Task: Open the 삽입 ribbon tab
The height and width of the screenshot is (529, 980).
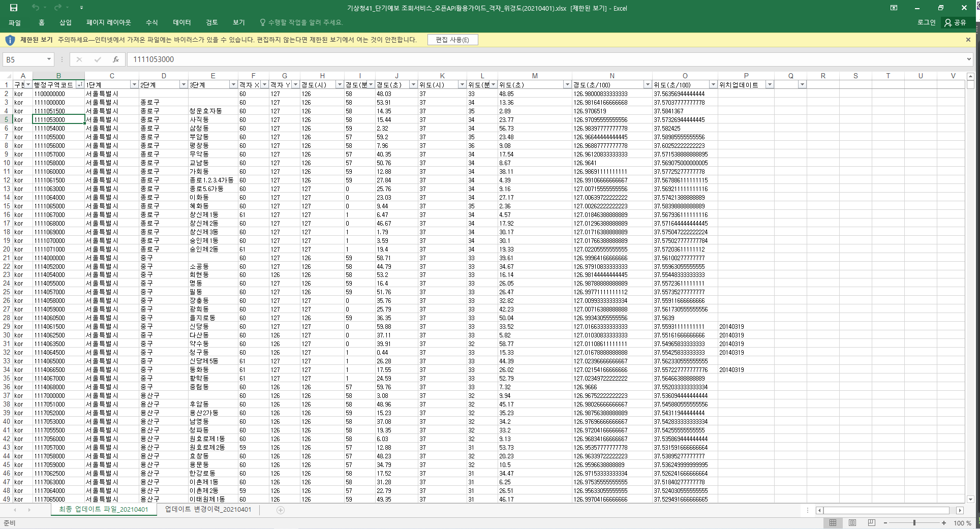Action: pyautogui.click(x=66, y=22)
